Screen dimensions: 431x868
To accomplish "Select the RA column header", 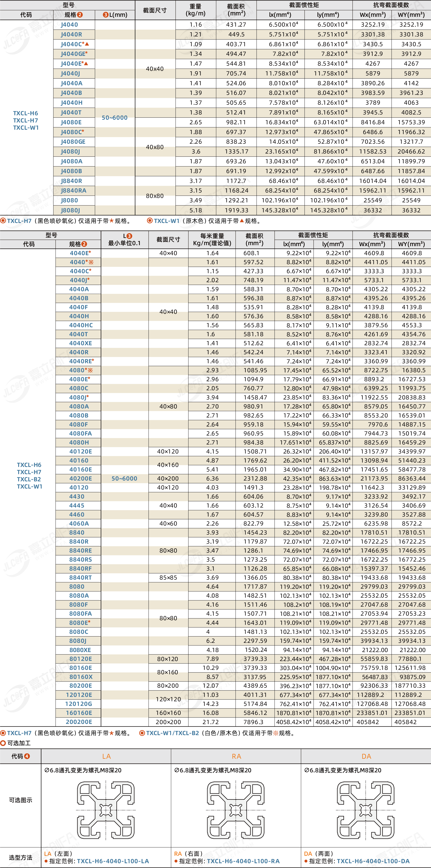I will [x=236, y=756].
